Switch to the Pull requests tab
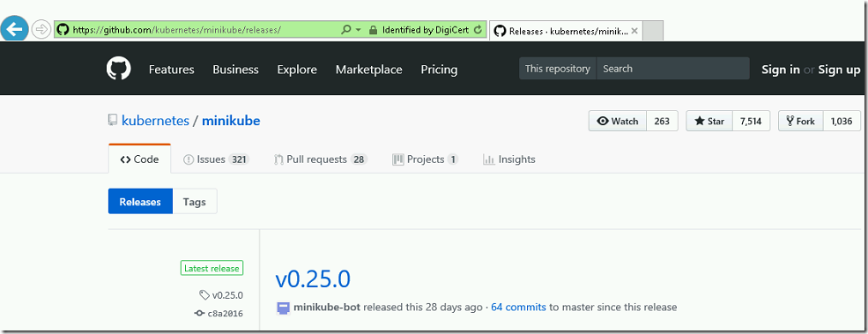 click(321, 160)
